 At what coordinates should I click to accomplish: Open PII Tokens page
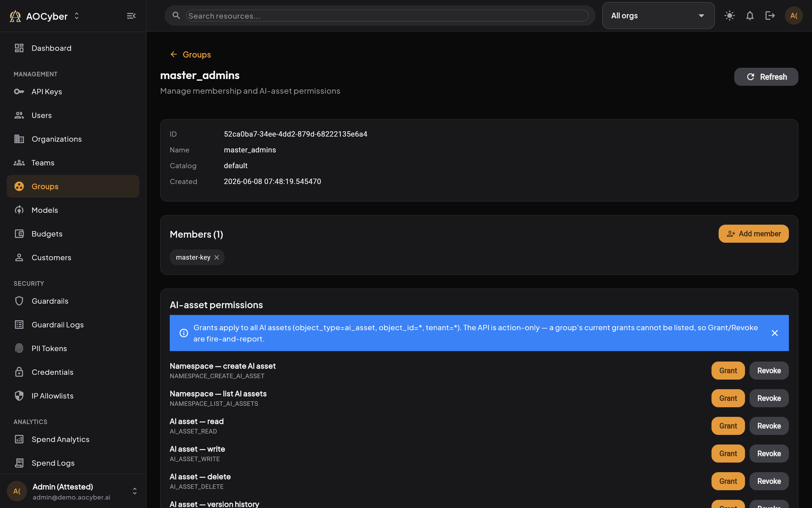(x=73, y=349)
